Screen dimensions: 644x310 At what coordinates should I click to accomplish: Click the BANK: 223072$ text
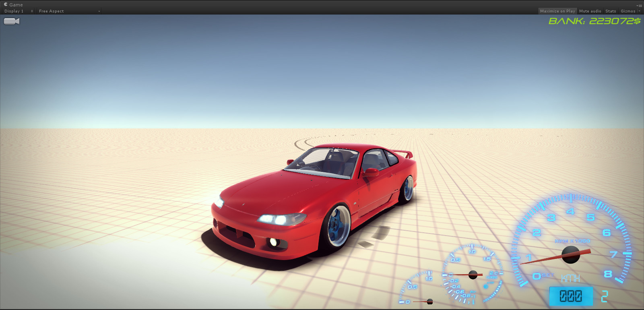[594, 21]
